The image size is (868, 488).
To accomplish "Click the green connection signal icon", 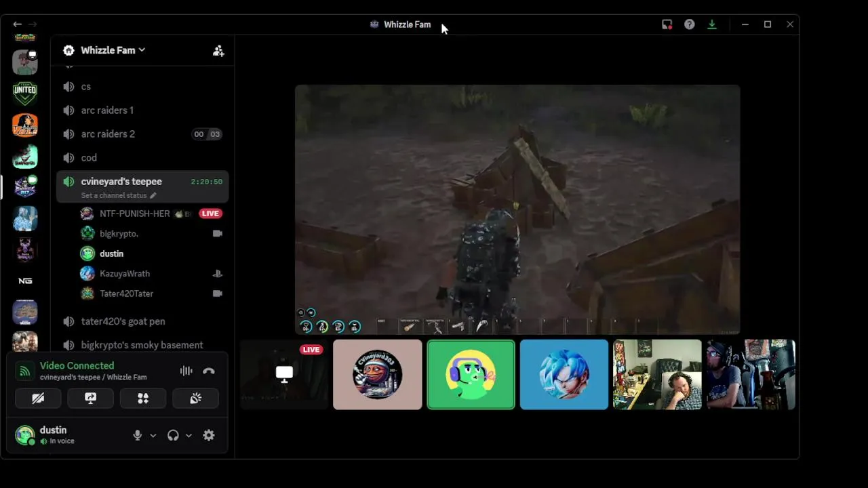I will click(24, 371).
